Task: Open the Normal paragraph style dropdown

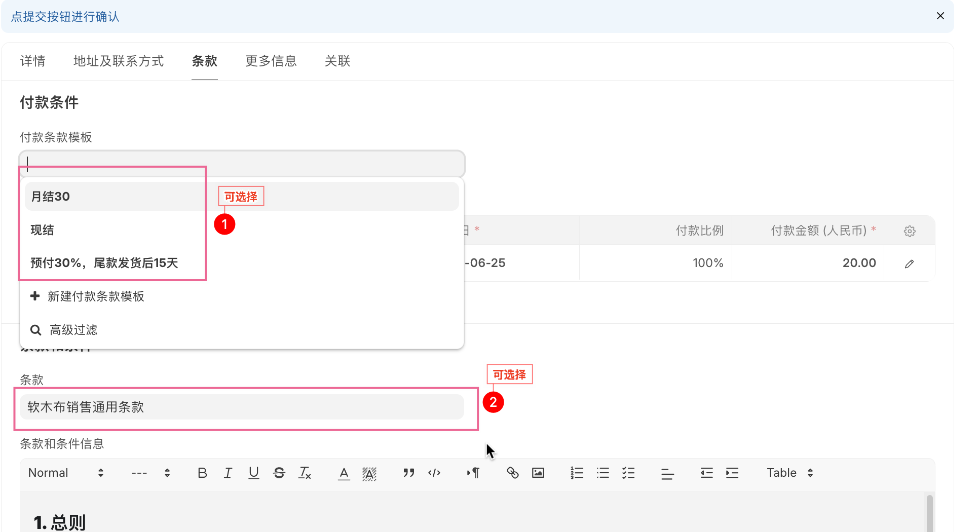Action: click(65, 473)
